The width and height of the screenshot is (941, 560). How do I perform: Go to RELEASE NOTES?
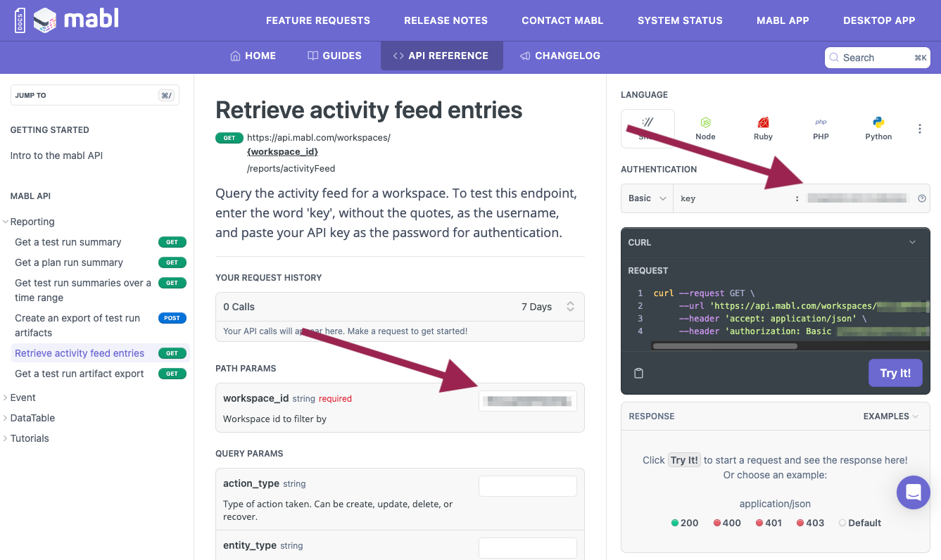tap(446, 20)
